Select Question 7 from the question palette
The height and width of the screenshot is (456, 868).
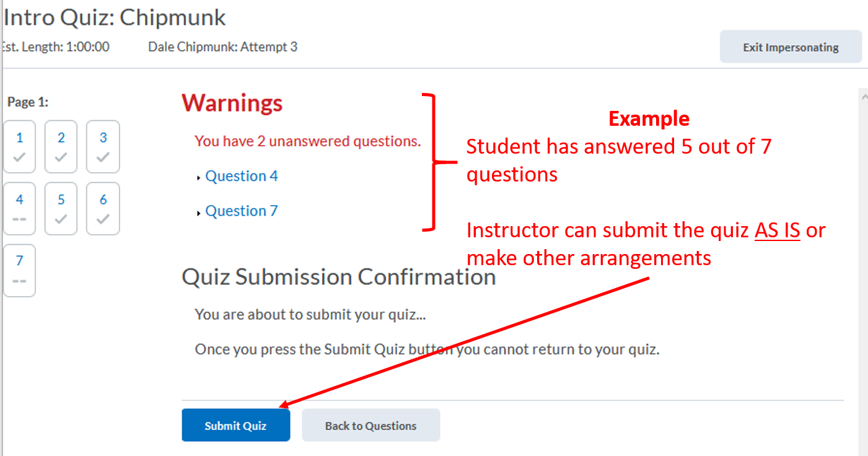coord(19,270)
